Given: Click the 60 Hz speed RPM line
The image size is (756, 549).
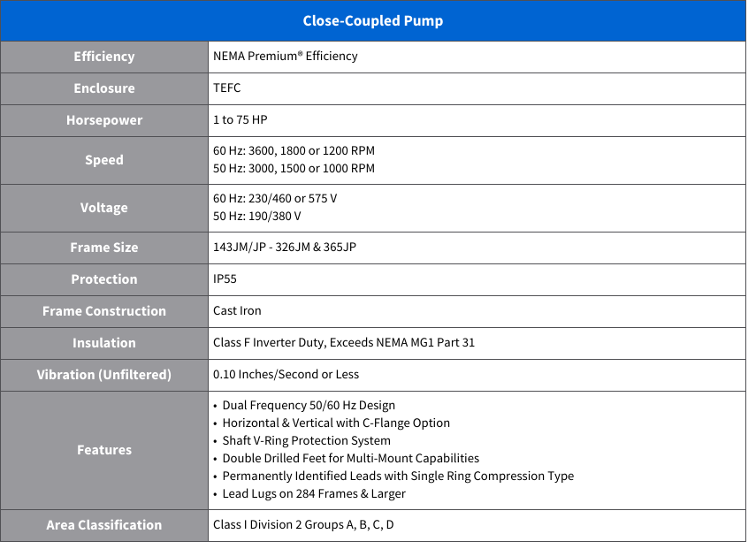Looking at the screenshot, I should point(294,151).
